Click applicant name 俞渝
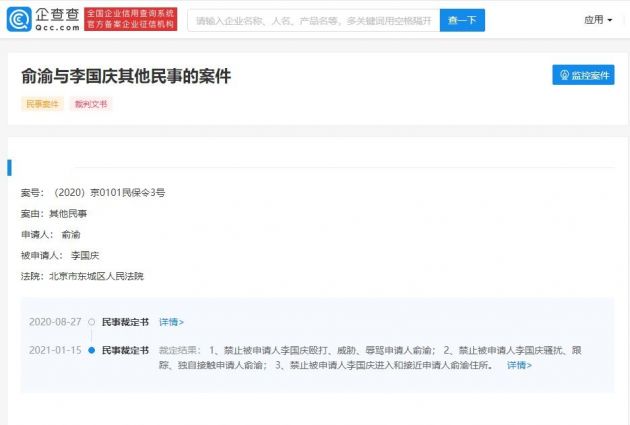 coord(71,234)
